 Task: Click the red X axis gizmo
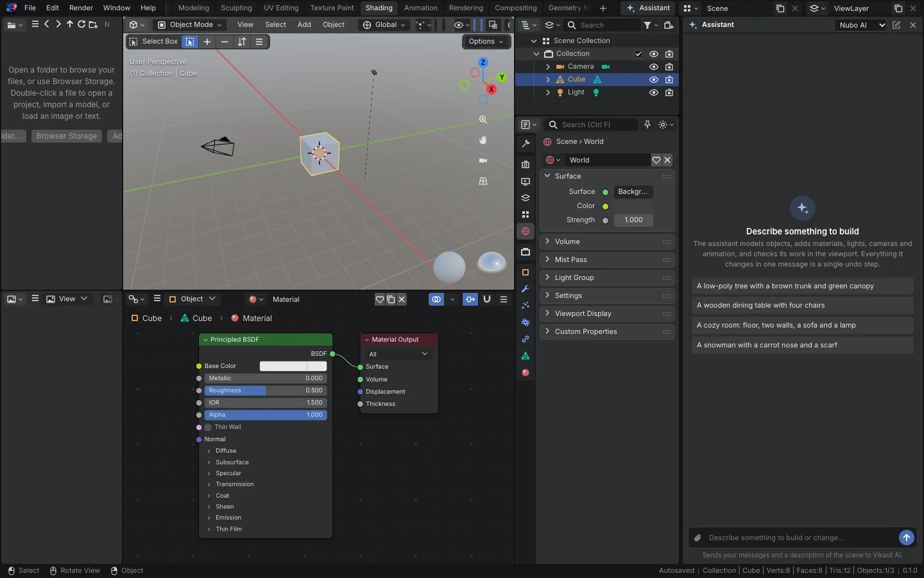point(492,89)
